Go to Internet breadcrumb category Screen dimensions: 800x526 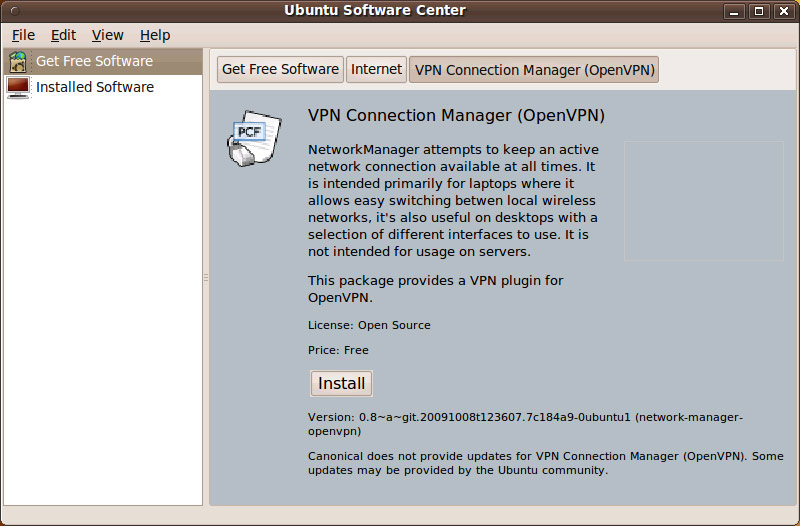pyautogui.click(x=376, y=69)
